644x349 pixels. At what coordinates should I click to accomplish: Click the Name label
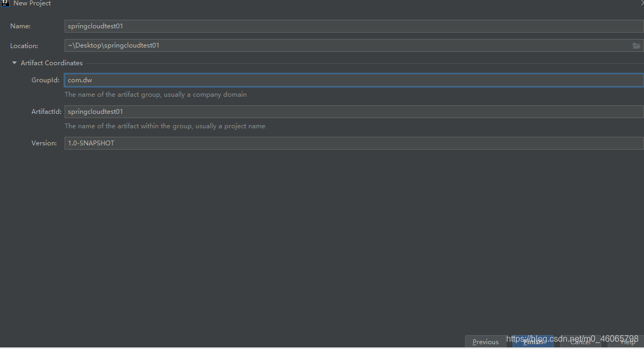pos(20,26)
